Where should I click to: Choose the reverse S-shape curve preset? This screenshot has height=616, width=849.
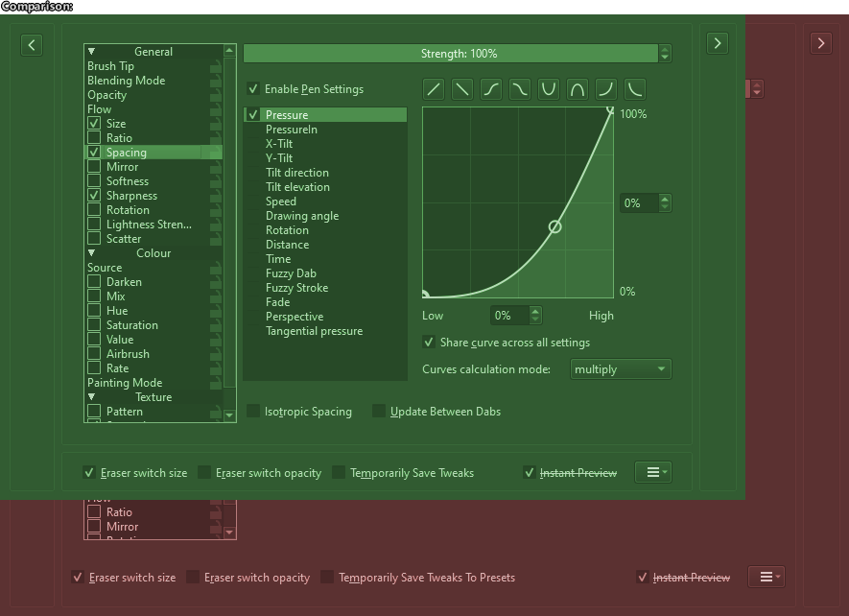coord(519,89)
